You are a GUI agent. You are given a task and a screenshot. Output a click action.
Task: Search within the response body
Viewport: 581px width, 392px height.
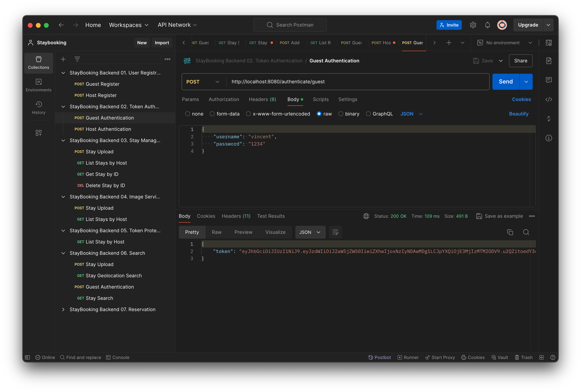526,232
